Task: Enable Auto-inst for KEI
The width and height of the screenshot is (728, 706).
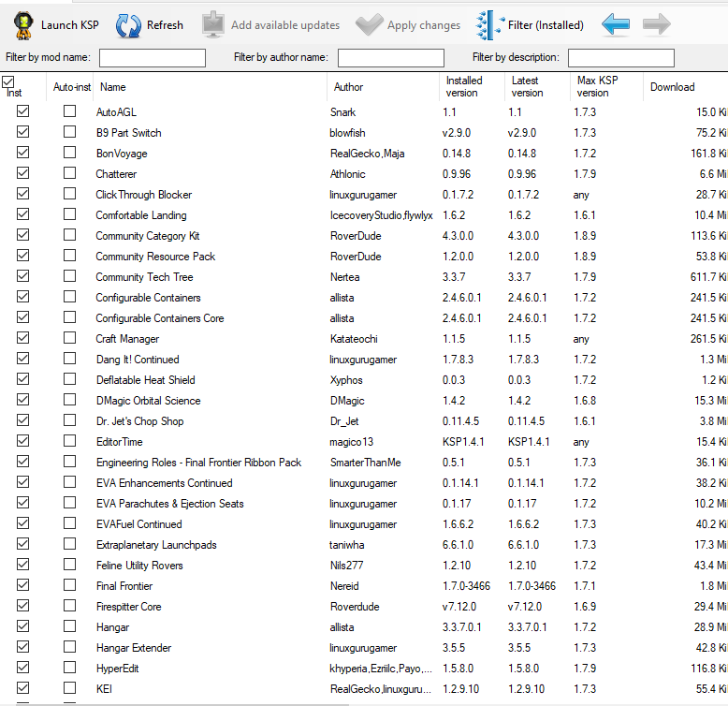Action: point(69,688)
